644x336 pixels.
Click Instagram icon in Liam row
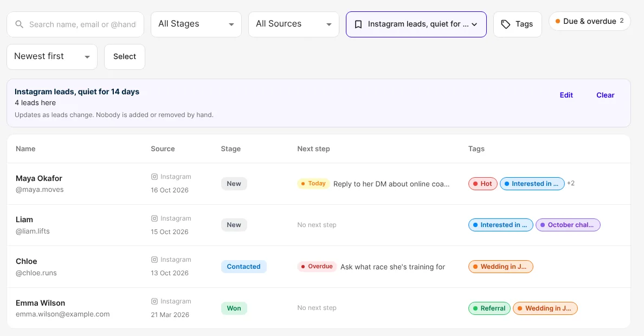(154, 218)
